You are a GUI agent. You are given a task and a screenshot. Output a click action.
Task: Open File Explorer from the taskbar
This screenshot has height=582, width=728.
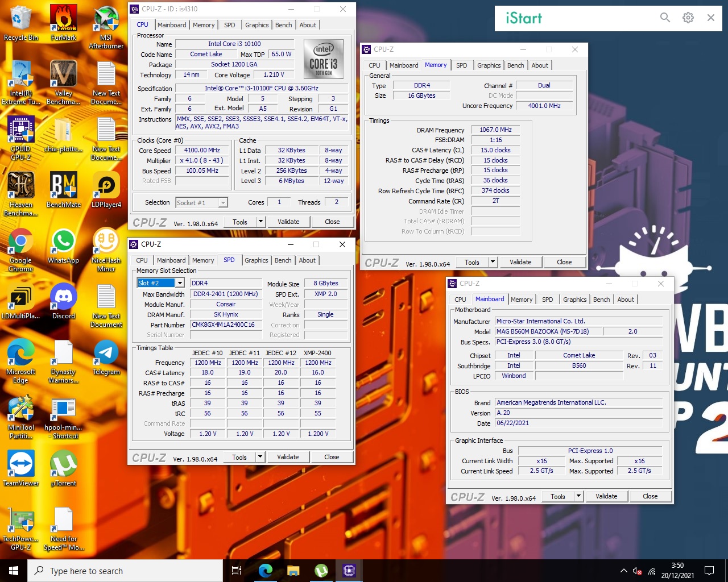(293, 570)
